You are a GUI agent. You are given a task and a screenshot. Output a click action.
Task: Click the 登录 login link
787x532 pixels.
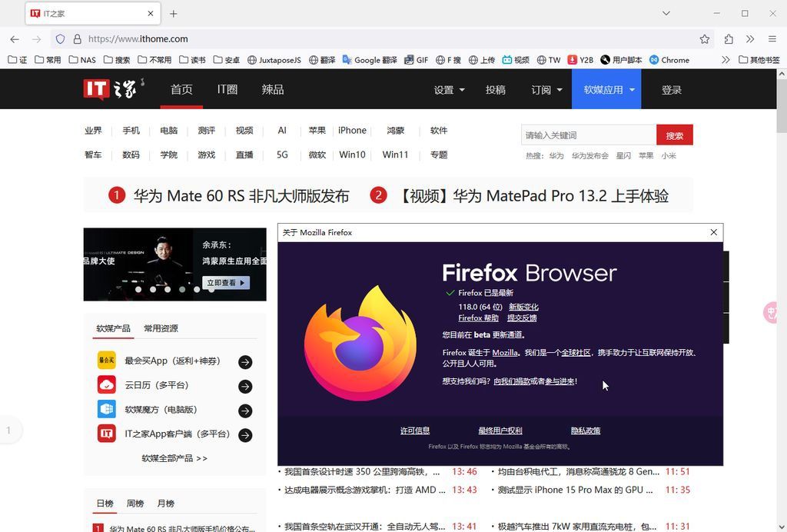(672, 90)
